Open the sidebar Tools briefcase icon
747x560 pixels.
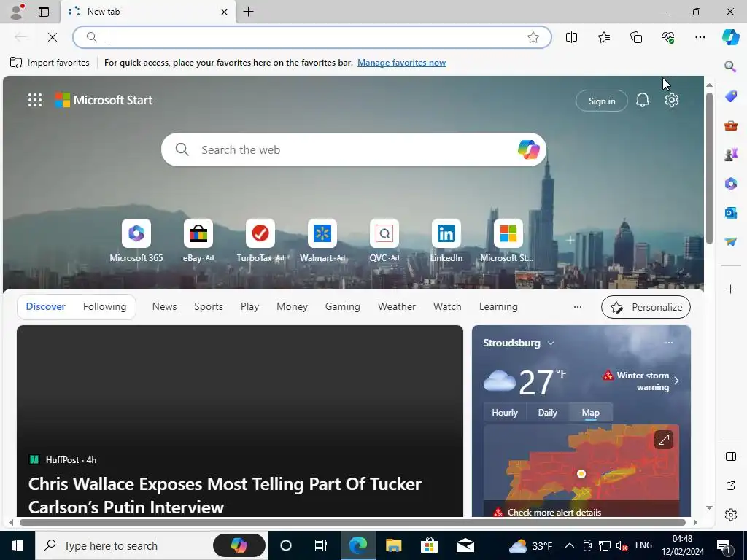coord(730,125)
